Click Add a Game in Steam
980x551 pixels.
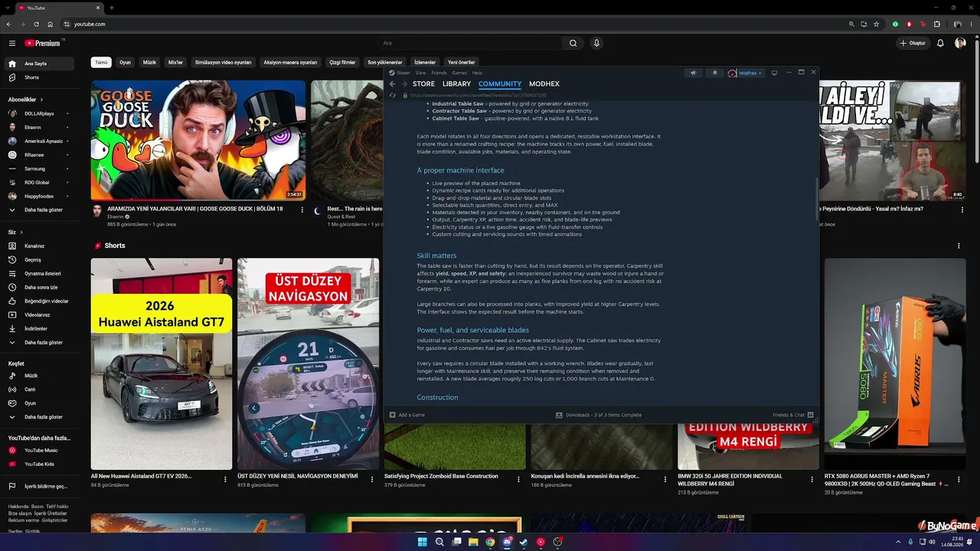tap(407, 415)
